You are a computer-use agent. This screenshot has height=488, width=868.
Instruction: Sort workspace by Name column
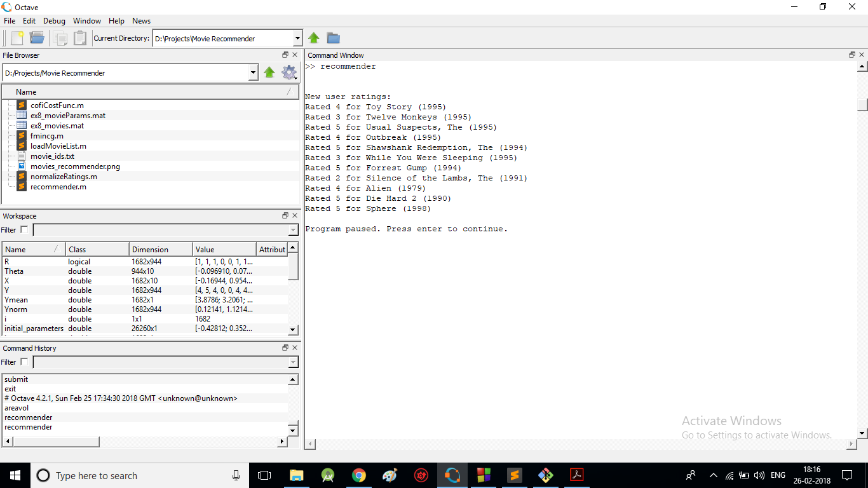coord(34,249)
